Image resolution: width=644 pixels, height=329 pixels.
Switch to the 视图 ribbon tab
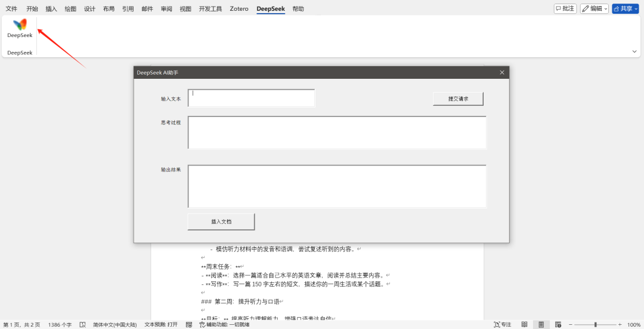coord(185,8)
